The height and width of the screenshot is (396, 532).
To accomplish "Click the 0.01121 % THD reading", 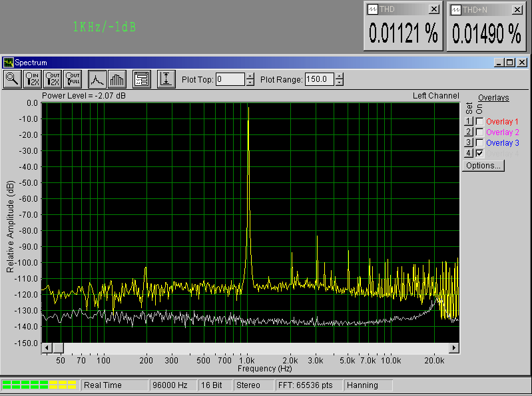I will pyautogui.click(x=403, y=33).
